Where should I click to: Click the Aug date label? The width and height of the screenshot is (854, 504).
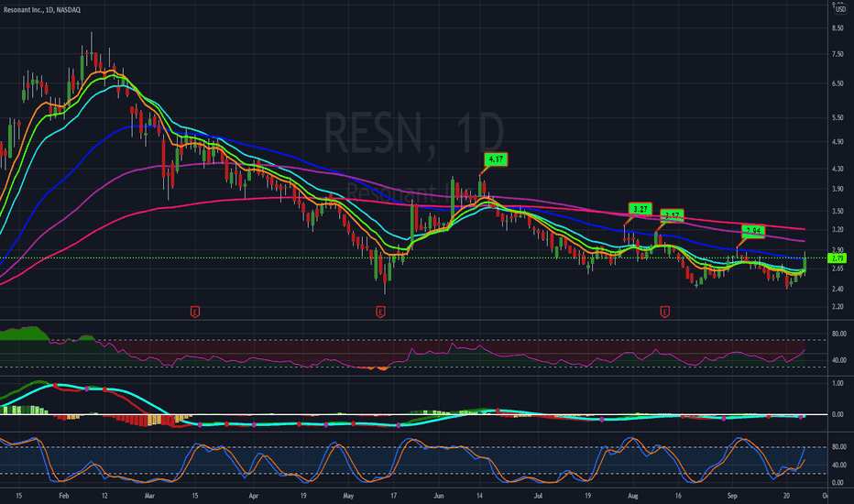(x=633, y=496)
